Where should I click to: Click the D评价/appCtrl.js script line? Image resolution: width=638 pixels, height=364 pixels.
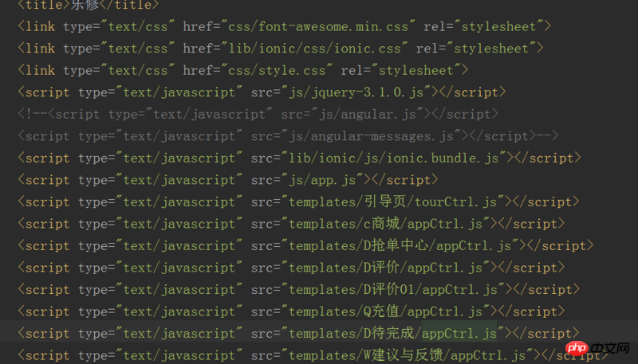(x=291, y=268)
